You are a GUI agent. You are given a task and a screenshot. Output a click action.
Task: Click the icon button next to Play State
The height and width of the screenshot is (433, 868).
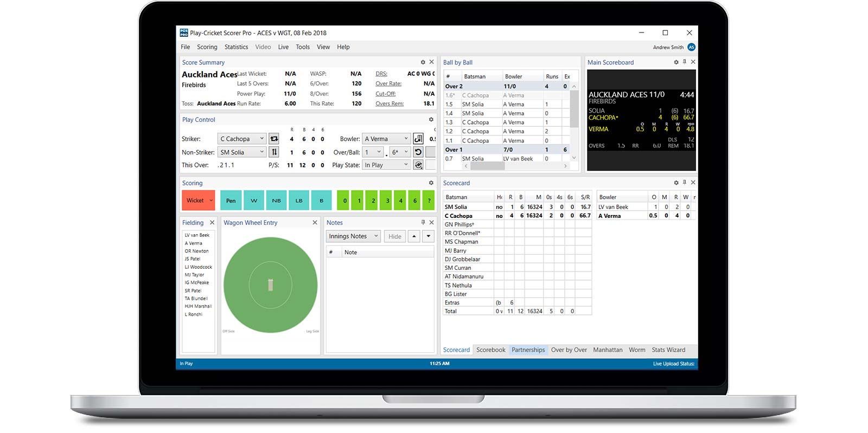coord(418,165)
